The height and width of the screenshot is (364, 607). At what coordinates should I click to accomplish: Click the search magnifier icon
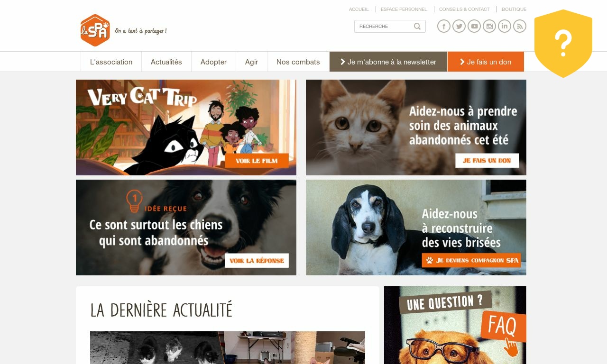pyautogui.click(x=417, y=26)
